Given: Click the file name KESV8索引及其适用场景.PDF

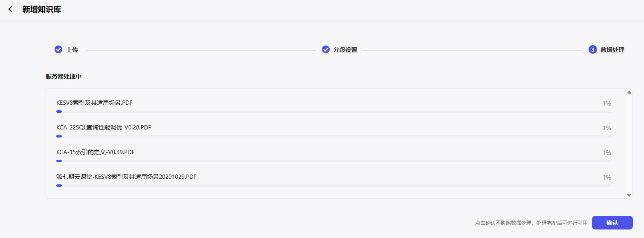Looking at the screenshot, I should click(x=94, y=103).
